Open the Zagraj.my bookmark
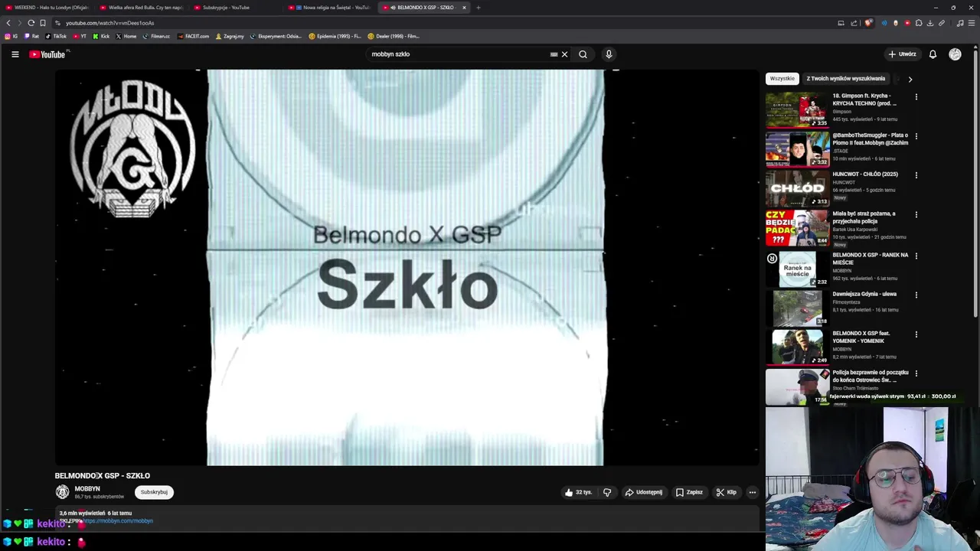This screenshot has height=551, width=980. pyautogui.click(x=230, y=36)
